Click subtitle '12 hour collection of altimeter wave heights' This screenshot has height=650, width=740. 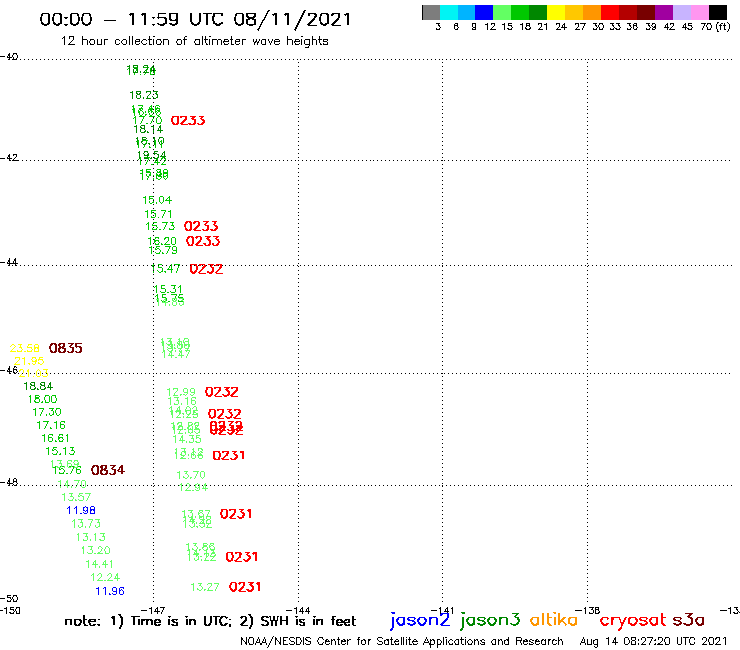pyautogui.click(x=194, y=41)
